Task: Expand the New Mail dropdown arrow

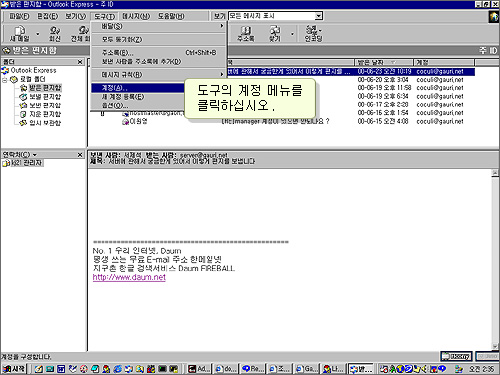Action: [x=38, y=34]
